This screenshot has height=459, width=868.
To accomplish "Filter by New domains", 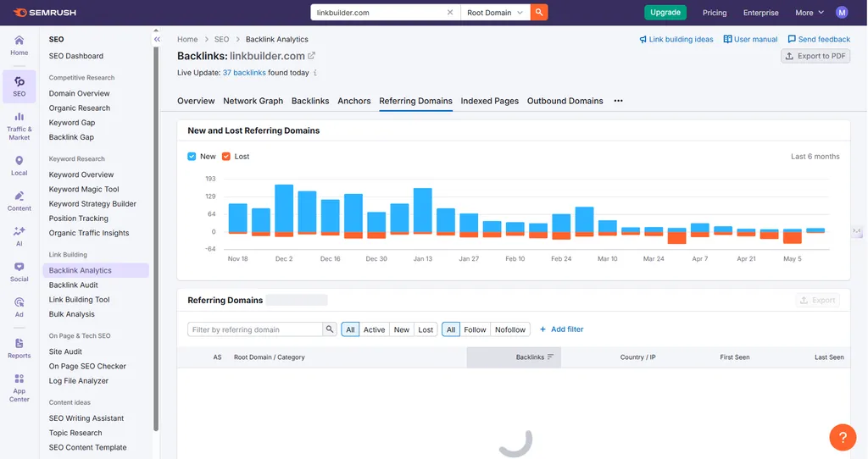I will coord(401,329).
